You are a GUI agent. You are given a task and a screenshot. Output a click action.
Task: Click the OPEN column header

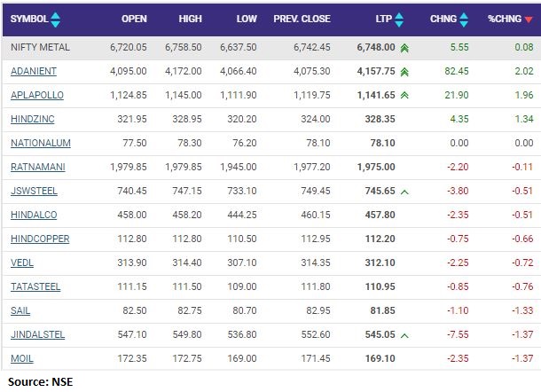pyautogui.click(x=134, y=19)
